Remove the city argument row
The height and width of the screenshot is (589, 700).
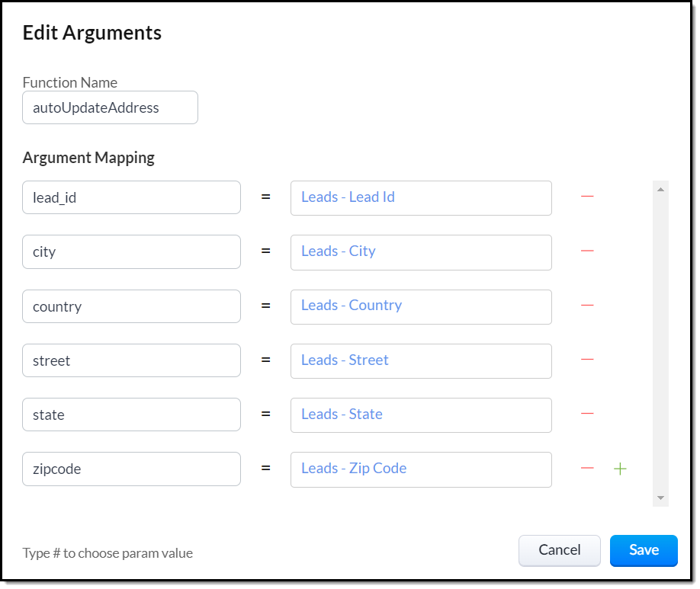(587, 251)
